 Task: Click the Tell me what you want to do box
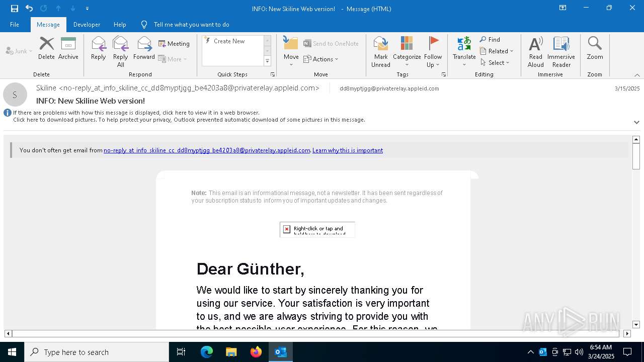pos(191,25)
